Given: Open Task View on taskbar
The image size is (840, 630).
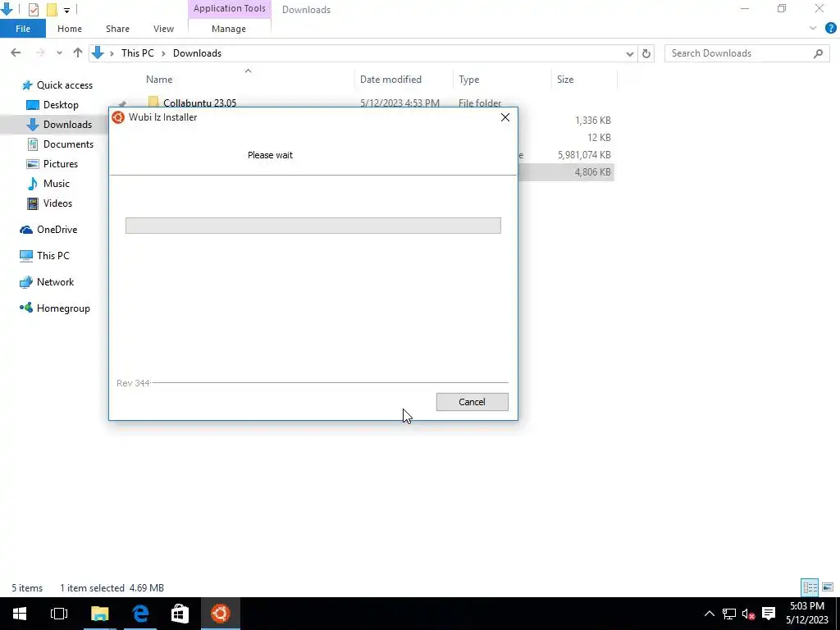Looking at the screenshot, I should 59,614.
